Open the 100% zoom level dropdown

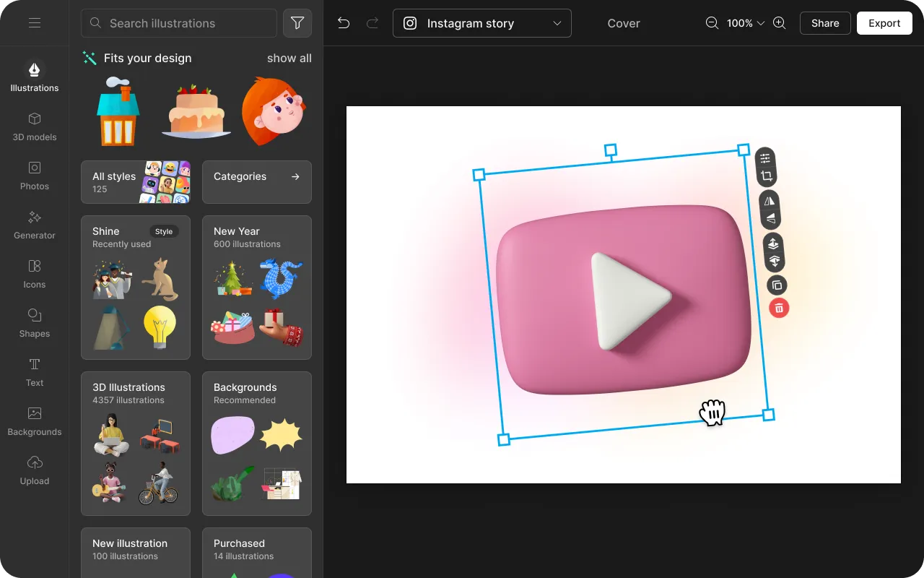(x=745, y=23)
